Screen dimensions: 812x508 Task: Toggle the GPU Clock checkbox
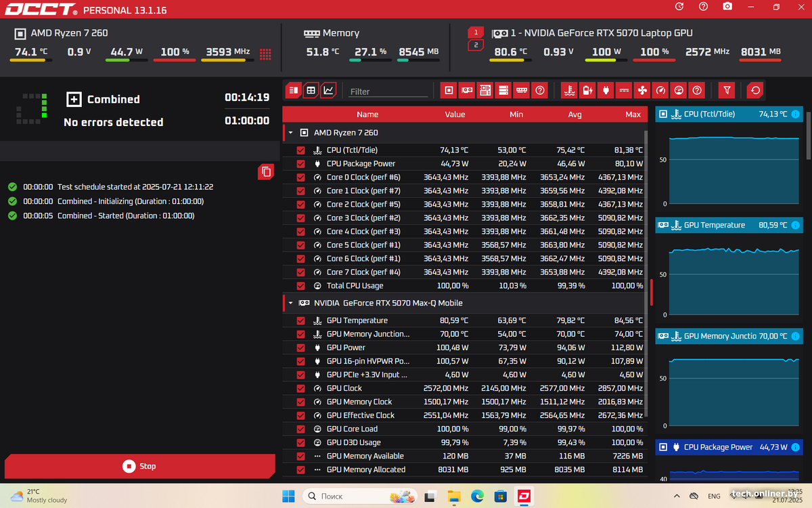301,388
